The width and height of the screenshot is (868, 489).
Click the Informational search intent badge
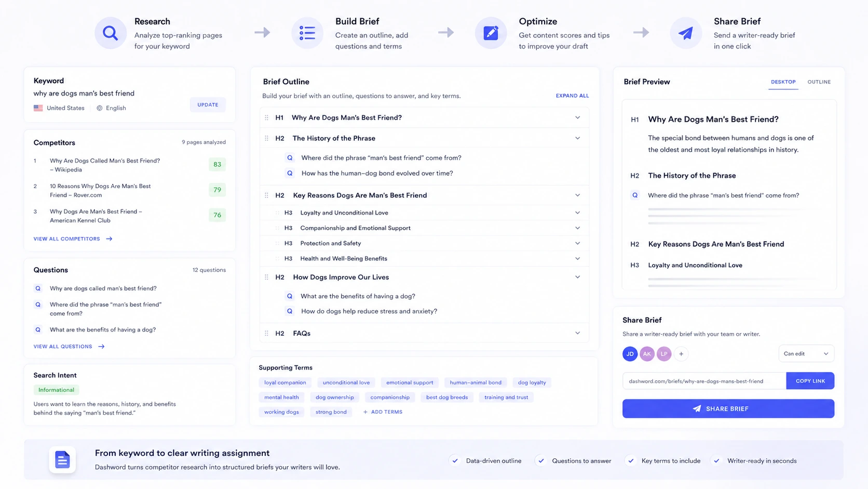coord(56,390)
